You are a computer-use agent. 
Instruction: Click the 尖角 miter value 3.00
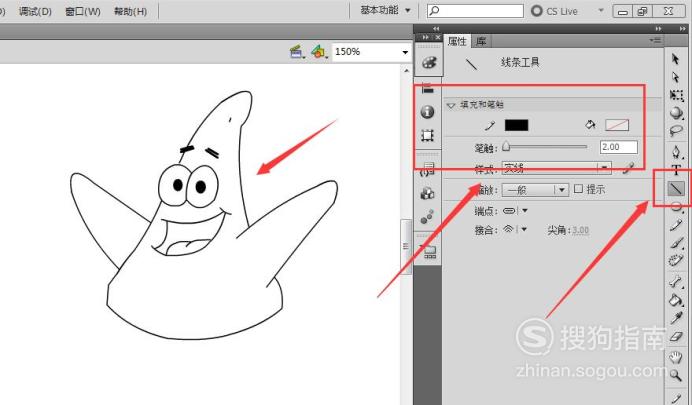pos(580,230)
